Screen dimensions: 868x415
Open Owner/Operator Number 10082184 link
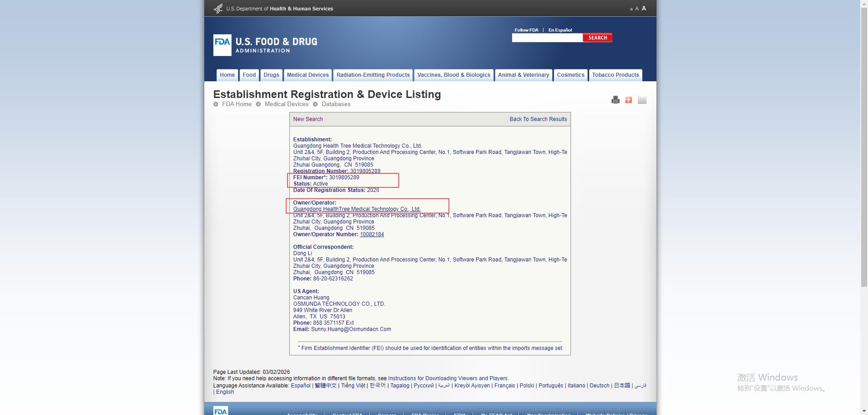(372, 234)
